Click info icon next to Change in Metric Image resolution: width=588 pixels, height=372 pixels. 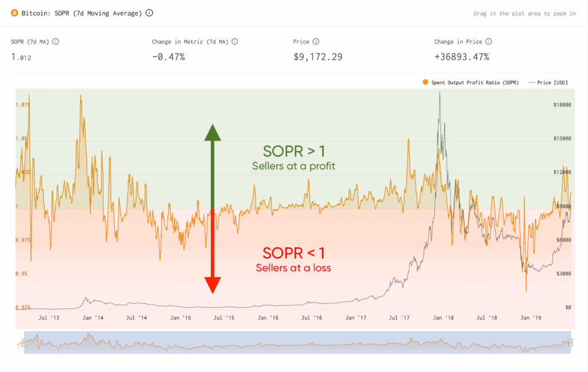tap(235, 42)
